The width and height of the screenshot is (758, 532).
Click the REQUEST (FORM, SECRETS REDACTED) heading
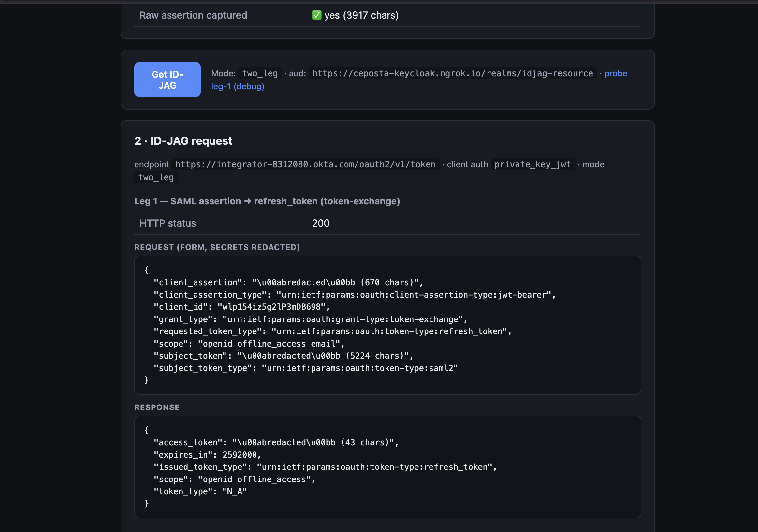[x=217, y=247]
